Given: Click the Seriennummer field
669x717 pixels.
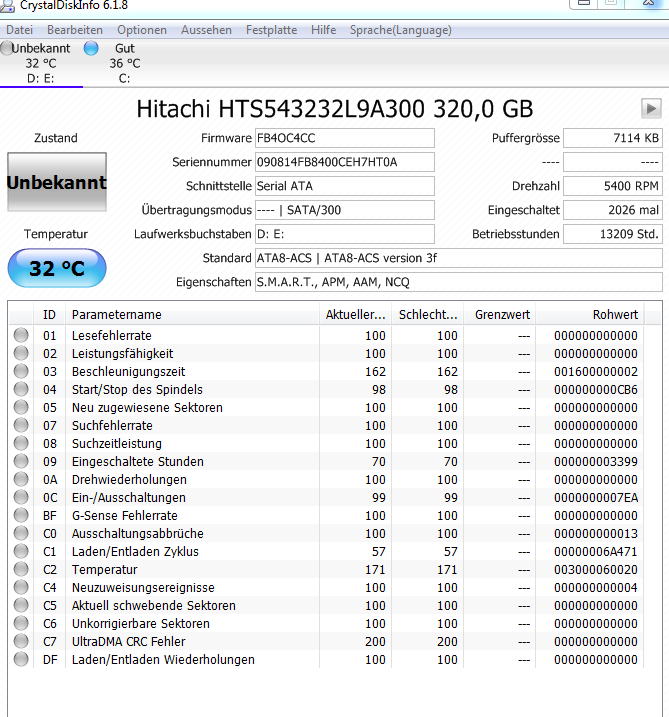Looking at the screenshot, I should click(x=344, y=162).
